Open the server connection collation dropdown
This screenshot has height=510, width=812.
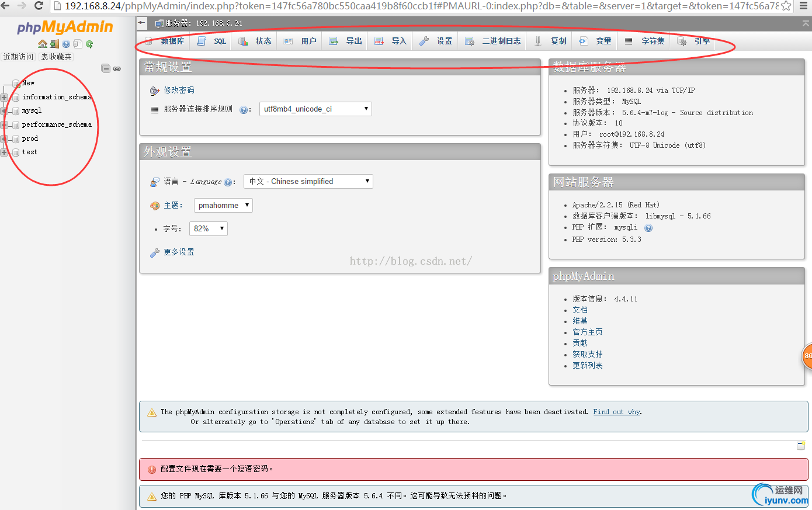point(315,109)
